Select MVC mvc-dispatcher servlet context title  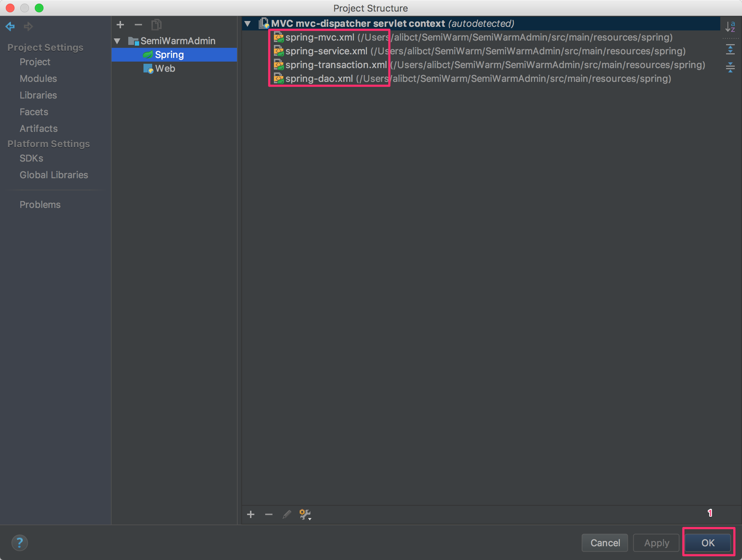pyautogui.click(x=358, y=24)
